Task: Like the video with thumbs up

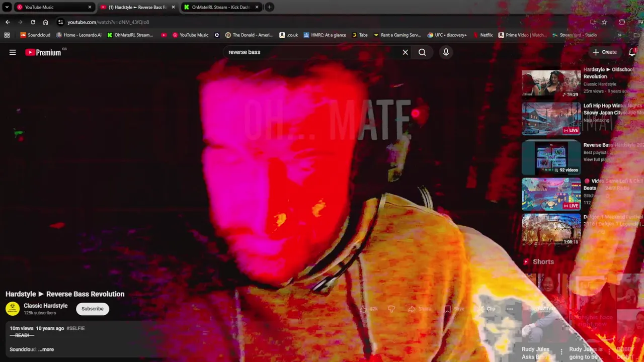Action: 367,309
